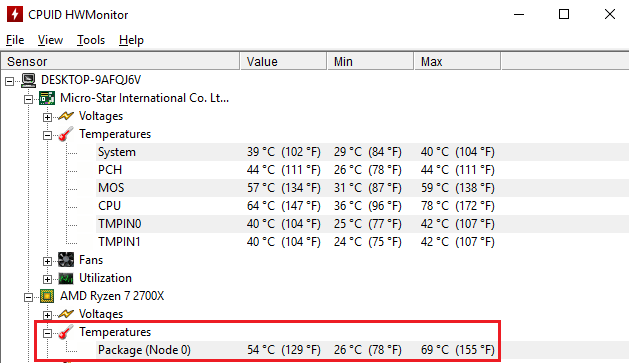
Task: Select the DESKTOP-9AFQJ6V label
Action: [91, 80]
